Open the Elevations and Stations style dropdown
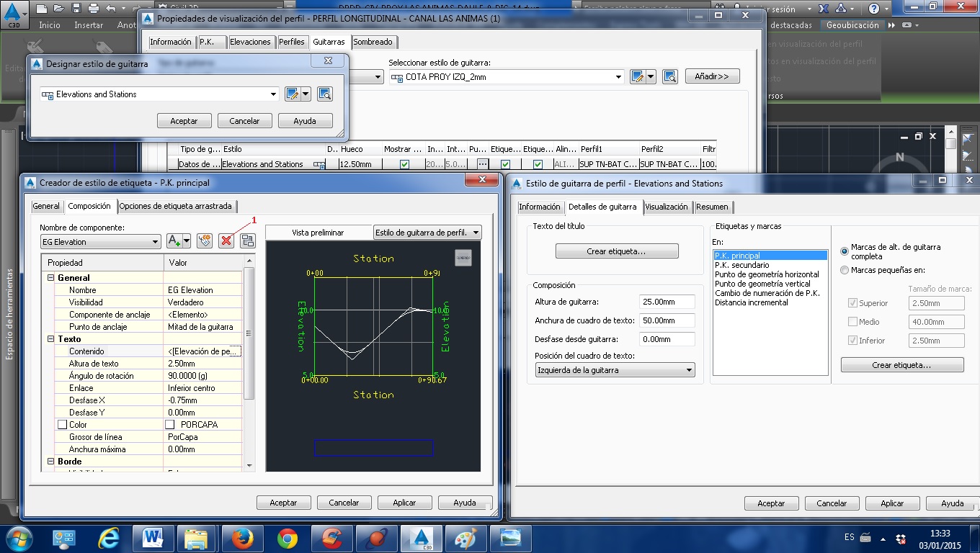 (x=273, y=94)
